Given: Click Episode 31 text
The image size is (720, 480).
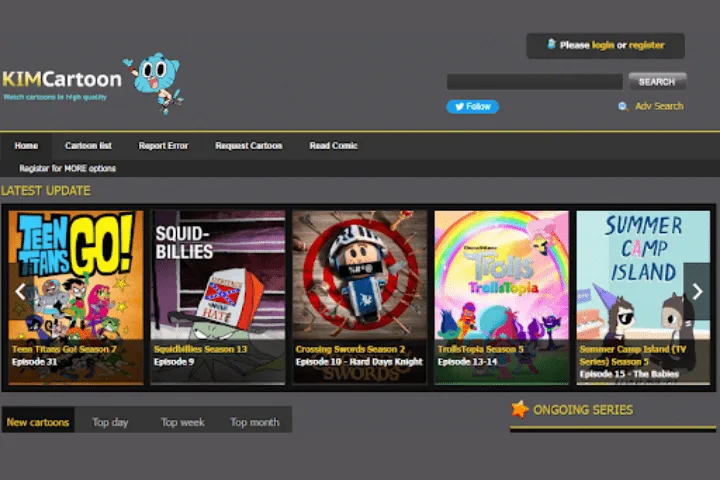Looking at the screenshot, I should point(34,362).
